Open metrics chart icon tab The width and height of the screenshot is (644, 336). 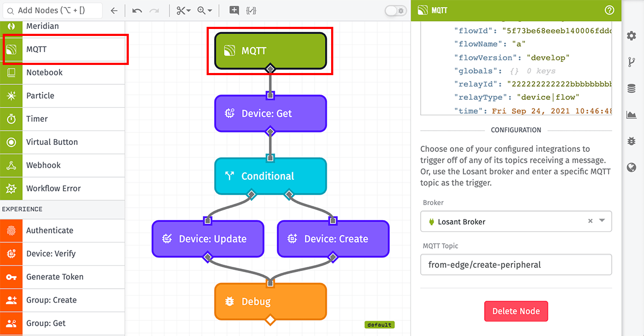pyautogui.click(x=632, y=115)
